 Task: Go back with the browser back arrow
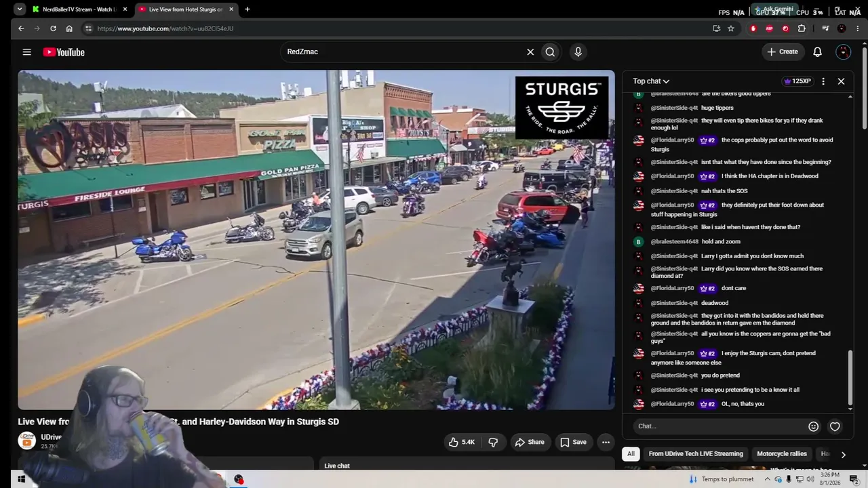point(21,28)
